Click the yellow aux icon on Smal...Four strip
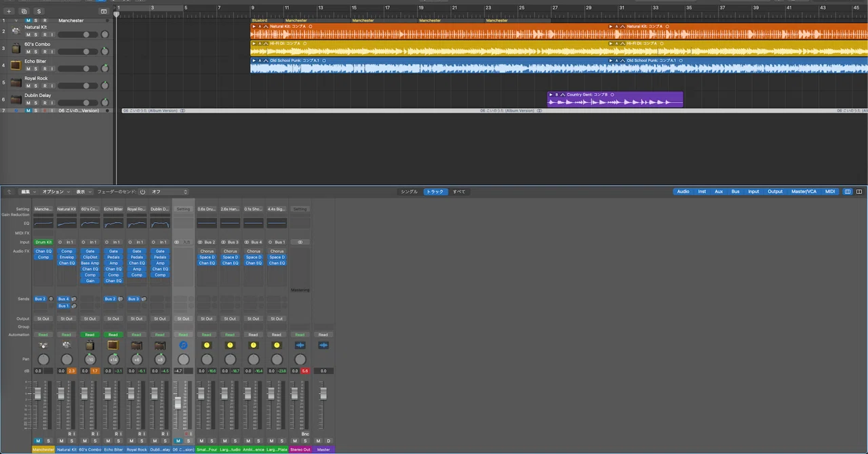Image resolution: width=868 pixels, height=454 pixels. point(207,346)
